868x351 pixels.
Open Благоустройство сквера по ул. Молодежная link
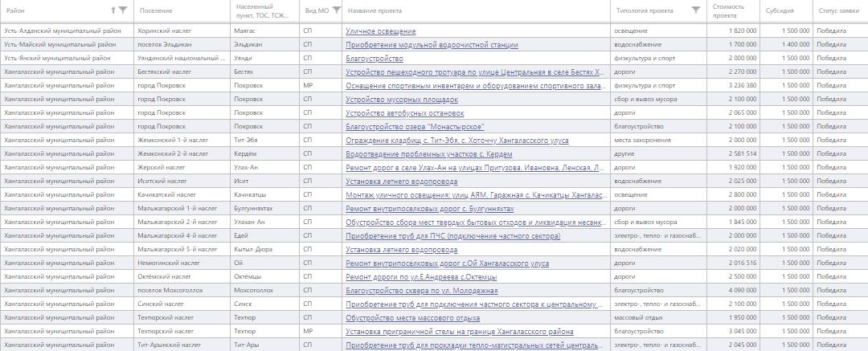click(422, 291)
